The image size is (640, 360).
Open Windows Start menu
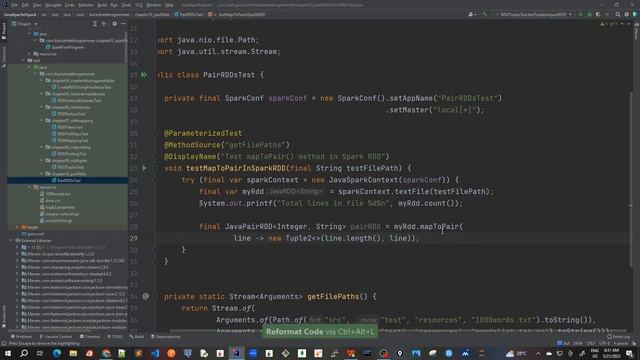(8, 353)
